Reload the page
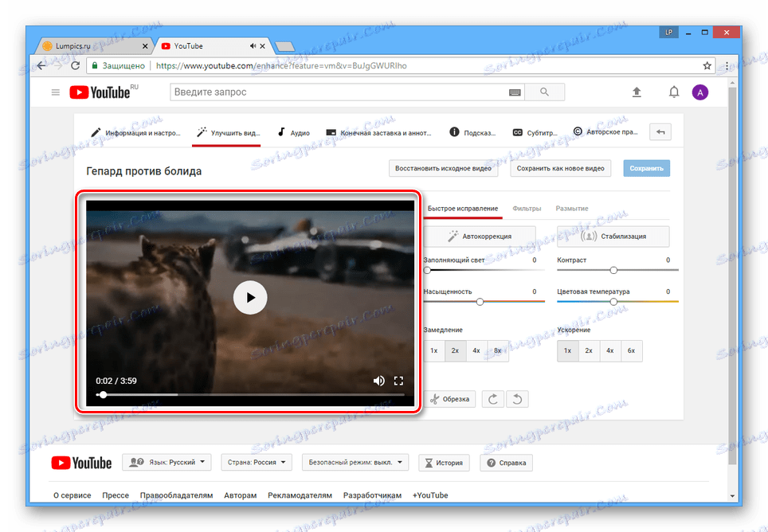The height and width of the screenshot is (532, 768). pos(75,65)
